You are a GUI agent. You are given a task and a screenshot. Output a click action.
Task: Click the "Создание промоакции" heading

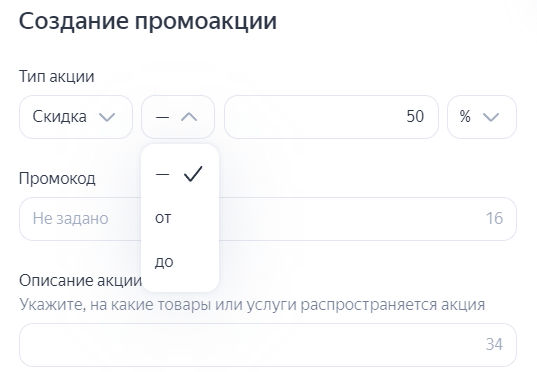coord(148,21)
